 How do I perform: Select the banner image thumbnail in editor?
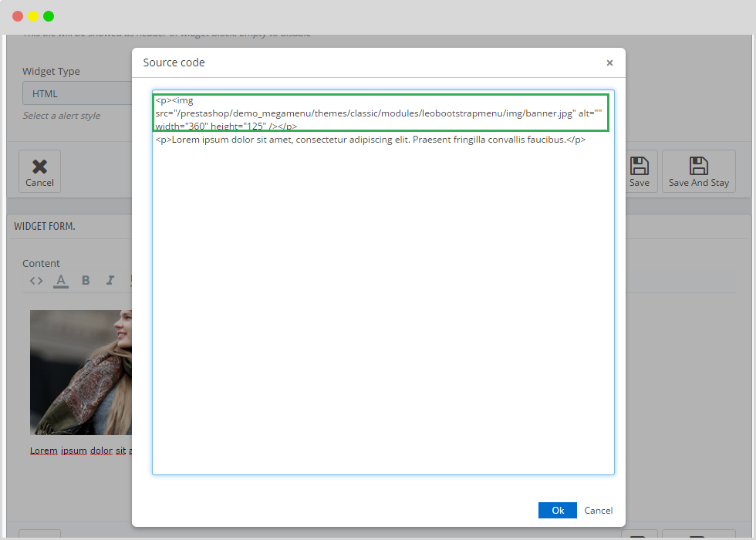click(x=80, y=373)
